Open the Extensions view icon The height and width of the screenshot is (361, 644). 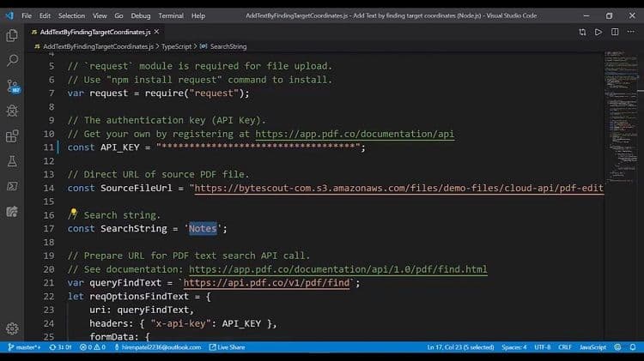pos(12,135)
